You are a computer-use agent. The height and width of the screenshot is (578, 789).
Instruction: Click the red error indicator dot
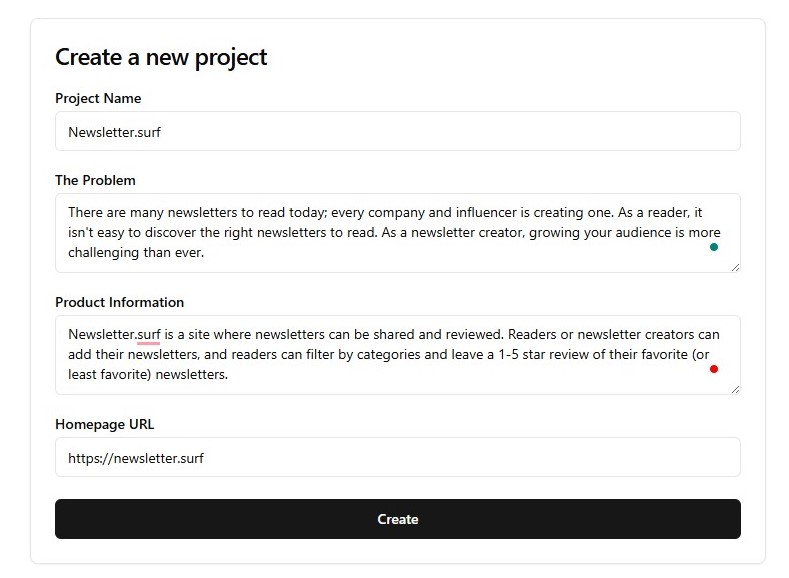coord(714,369)
